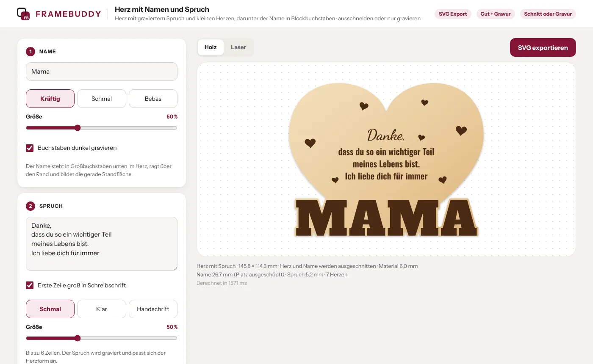Image resolution: width=593 pixels, height=364 pixels.
Task: Select the Klar Spruch font
Action: coord(102,309)
